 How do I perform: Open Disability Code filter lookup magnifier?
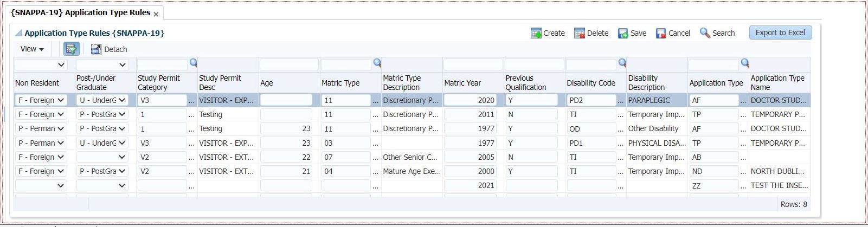622,63
